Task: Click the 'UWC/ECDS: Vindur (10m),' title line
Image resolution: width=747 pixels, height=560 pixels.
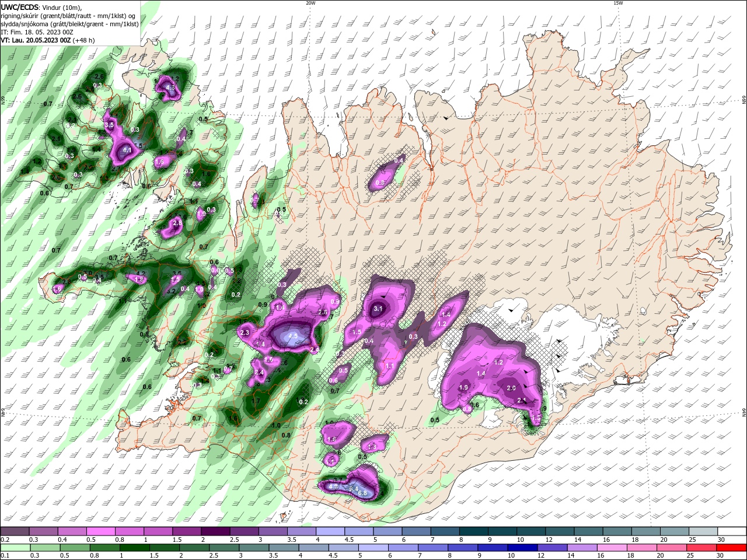Action: point(41,7)
